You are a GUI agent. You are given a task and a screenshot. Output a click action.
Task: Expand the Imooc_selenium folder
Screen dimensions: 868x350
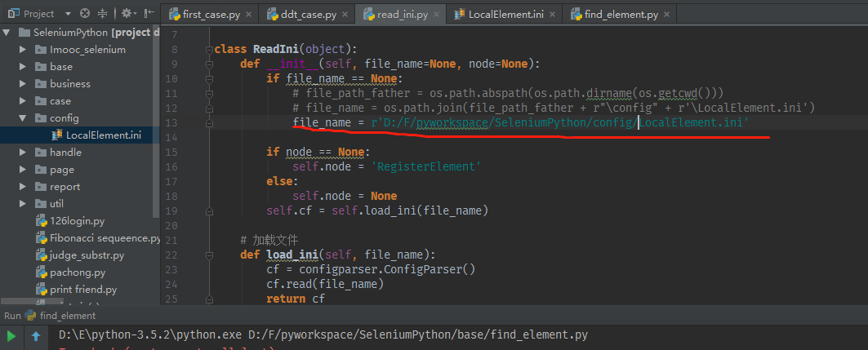point(23,49)
